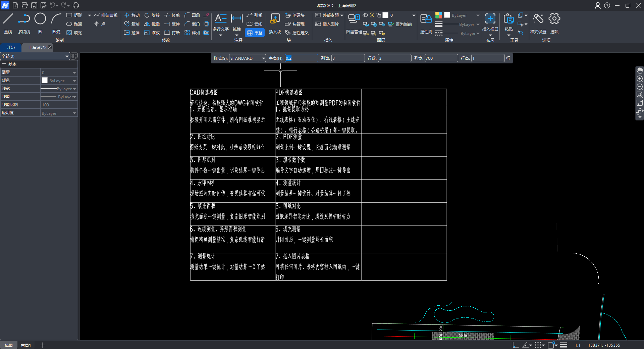Click the 表格 table button
This screenshot has width=644, height=349.
pyautogui.click(x=255, y=33)
